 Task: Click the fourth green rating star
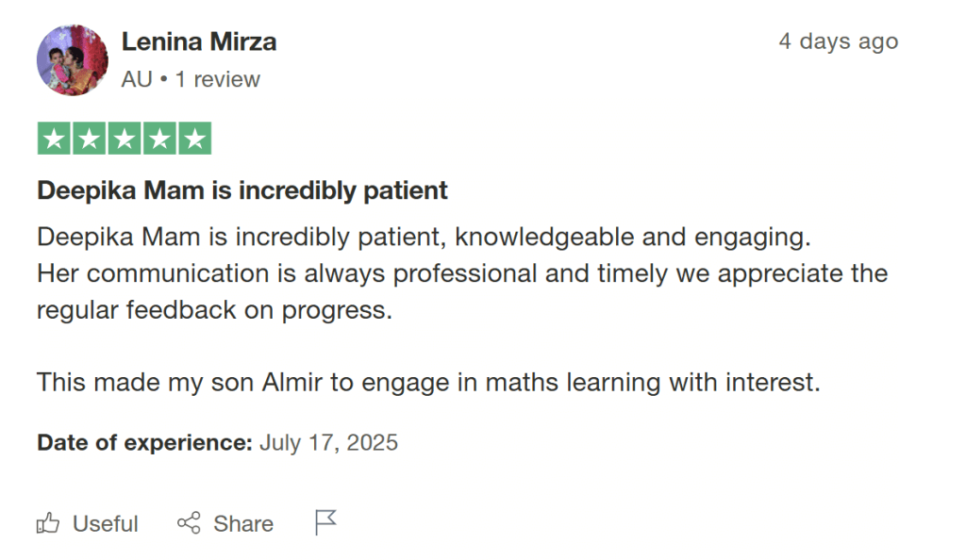(159, 140)
